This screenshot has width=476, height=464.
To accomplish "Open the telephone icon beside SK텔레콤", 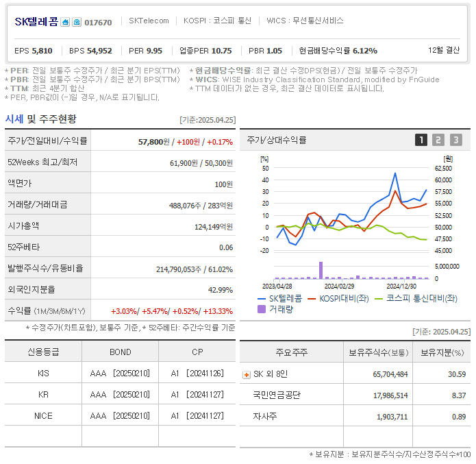I will (x=77, y=22).
